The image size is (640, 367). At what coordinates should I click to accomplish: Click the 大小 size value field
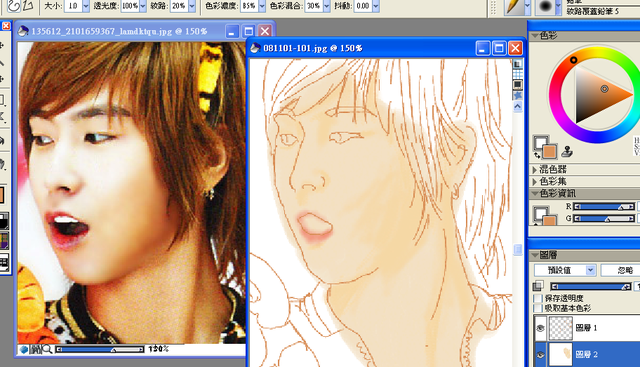click(x=73, y=6)
